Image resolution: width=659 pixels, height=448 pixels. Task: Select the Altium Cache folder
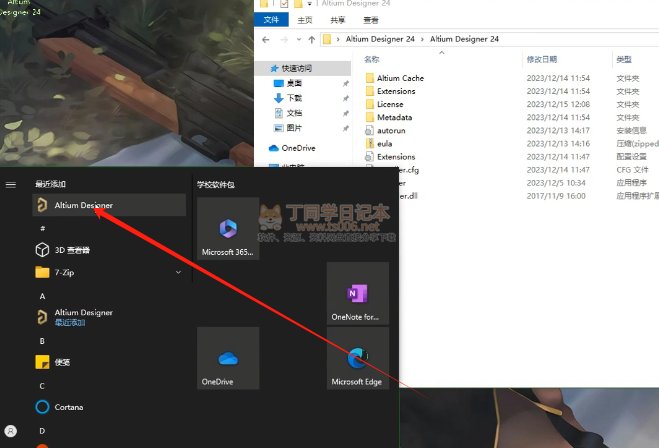(x=400, y=78)
